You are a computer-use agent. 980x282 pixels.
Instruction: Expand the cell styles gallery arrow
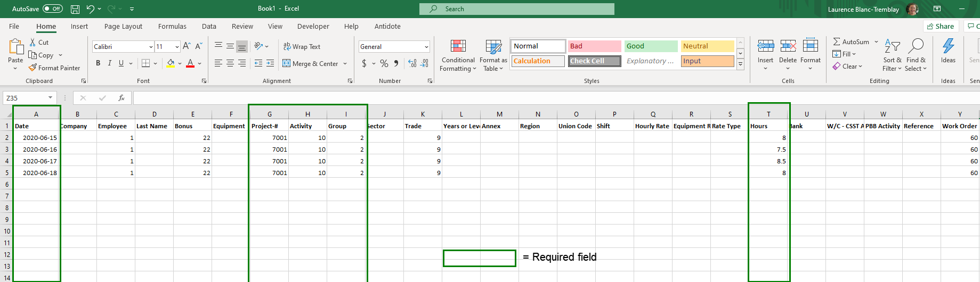[x=741, y=64]
